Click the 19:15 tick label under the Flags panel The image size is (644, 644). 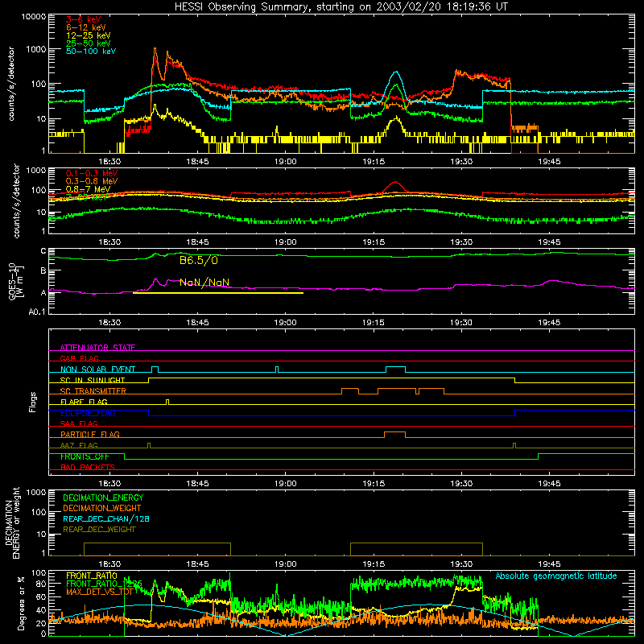[374, 484]
